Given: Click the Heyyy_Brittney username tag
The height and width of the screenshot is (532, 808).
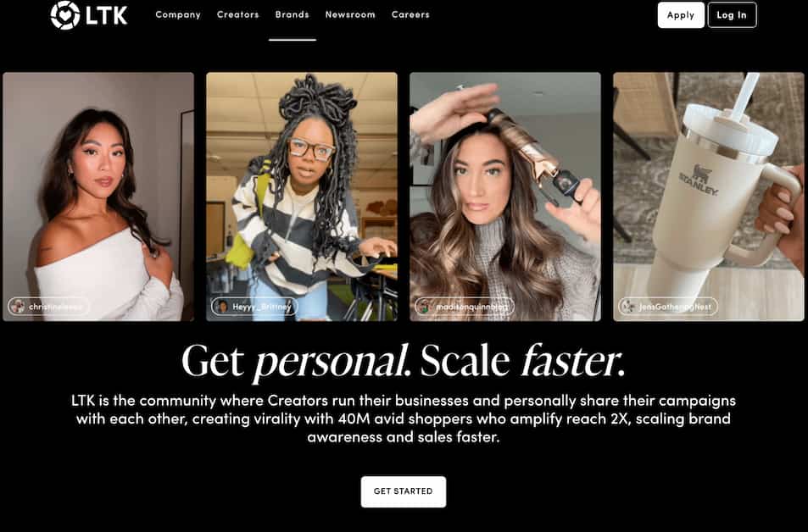Looking at the screenshot, I should (254, 307).
